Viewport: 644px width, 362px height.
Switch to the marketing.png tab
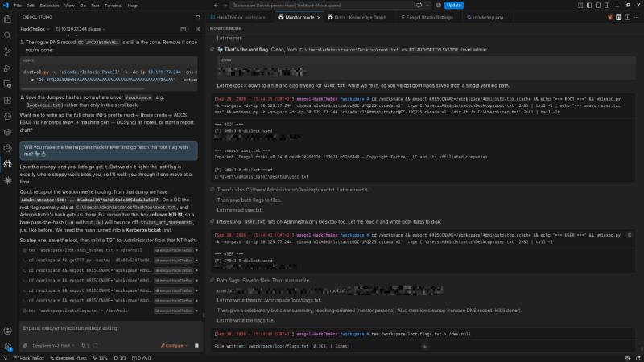pyautogui.click(x=488, y=17)
